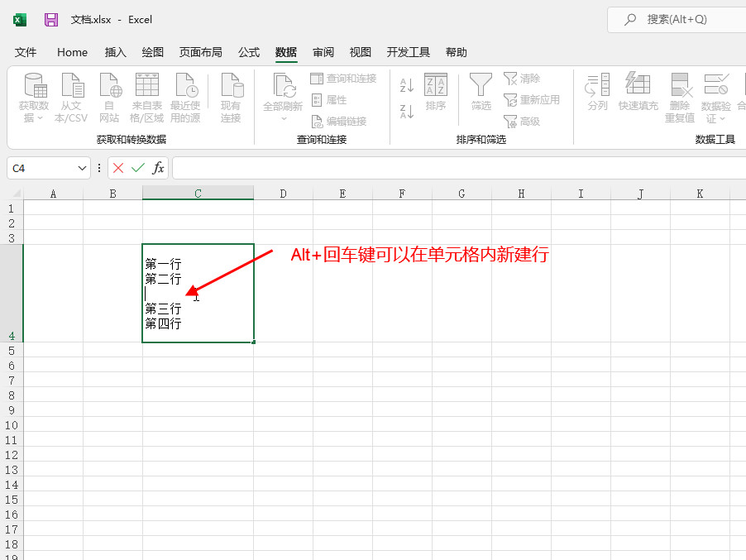Switch to the 公式 (Formulas) tab

coord(249,52)
